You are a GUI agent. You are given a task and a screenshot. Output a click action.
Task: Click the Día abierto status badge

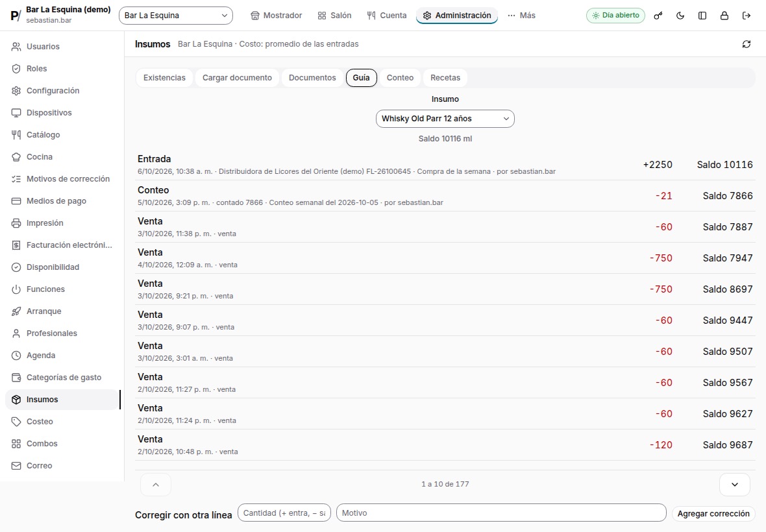615,16
